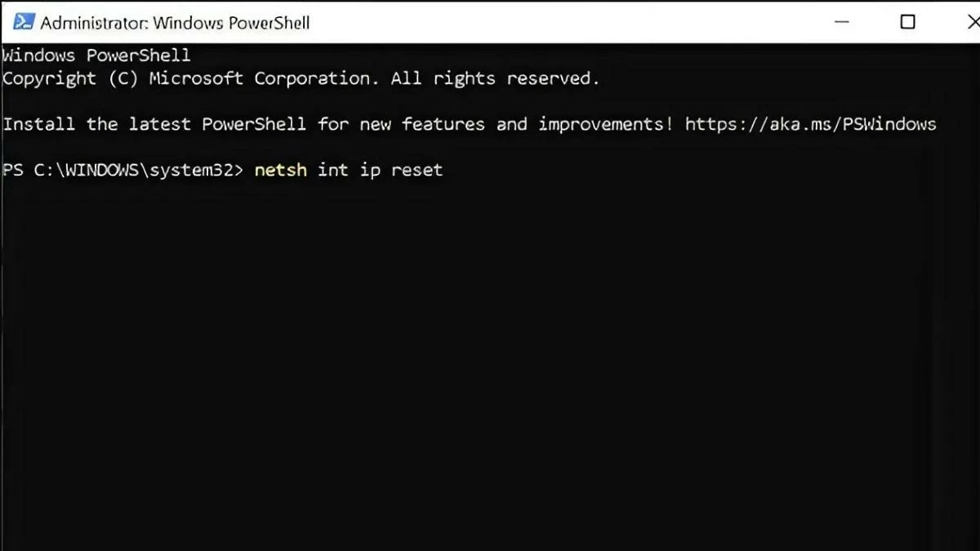Click the word "reset" in the command

point(416,170)
